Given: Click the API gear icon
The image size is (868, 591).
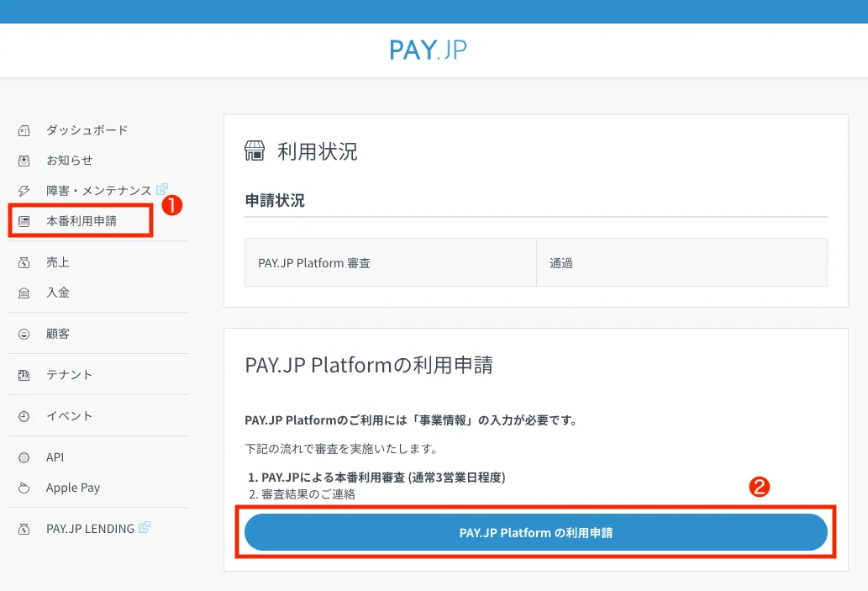Looking at the screenshot, I should 24,457.
